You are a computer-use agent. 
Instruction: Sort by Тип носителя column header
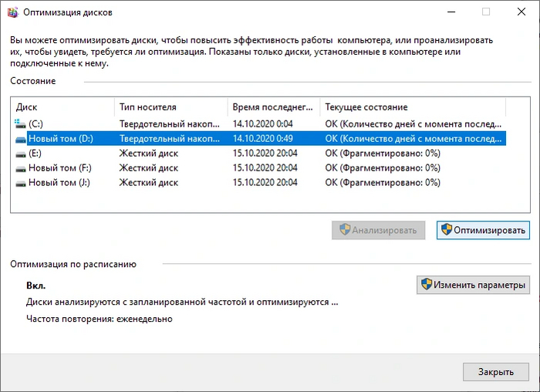pos(170,107)
